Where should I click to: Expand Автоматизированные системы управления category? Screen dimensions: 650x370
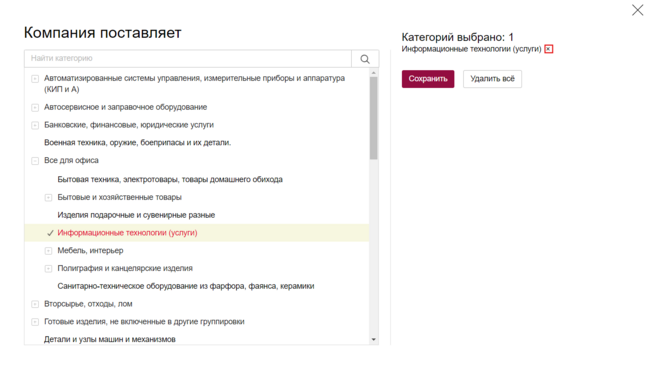(x=35, y=78)
